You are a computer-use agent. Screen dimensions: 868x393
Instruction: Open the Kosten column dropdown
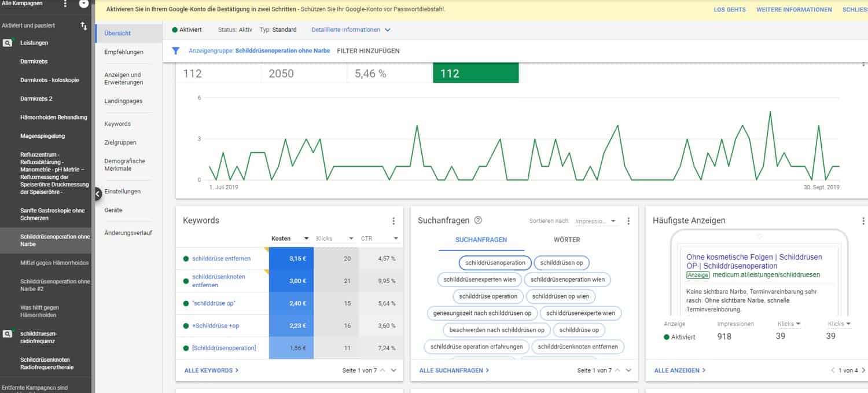tap(306, 238)
